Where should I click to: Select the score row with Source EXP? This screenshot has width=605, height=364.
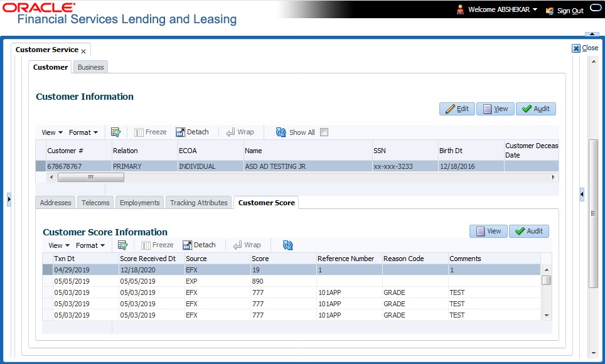click(291, 281)
